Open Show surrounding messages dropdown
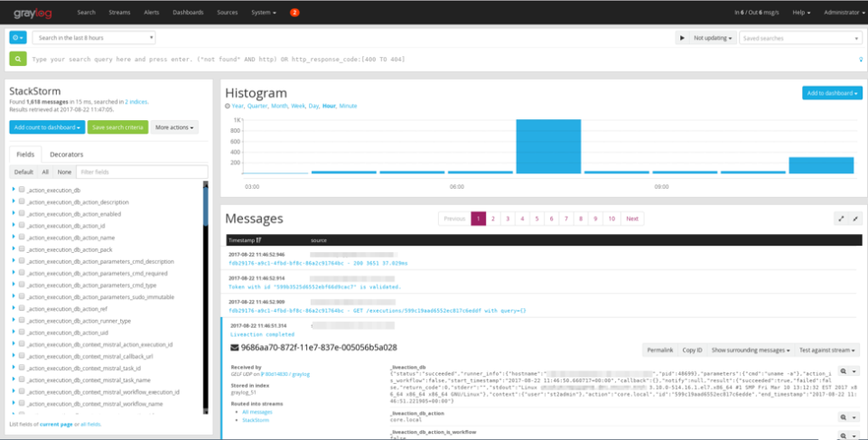Image resolution: width=868 pixels, height=440 pixels. click(750, 350)
